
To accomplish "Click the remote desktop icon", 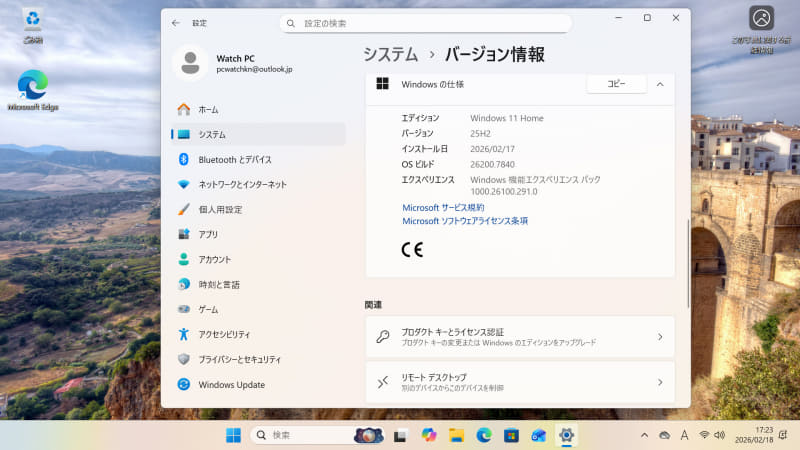I will pos(383,382).
